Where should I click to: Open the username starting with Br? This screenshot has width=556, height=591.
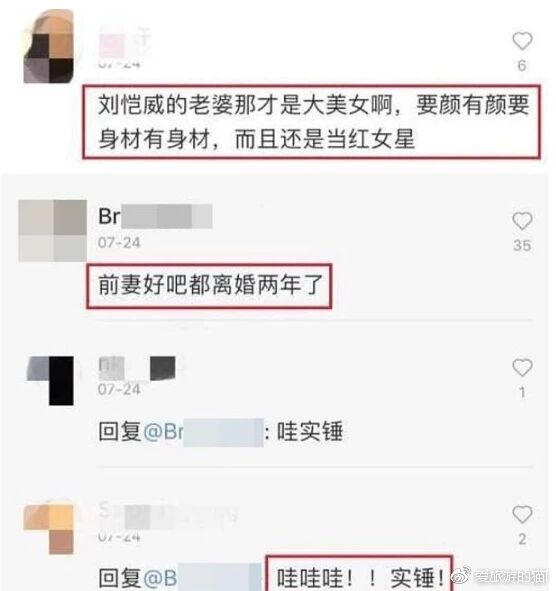click(155, 216)
